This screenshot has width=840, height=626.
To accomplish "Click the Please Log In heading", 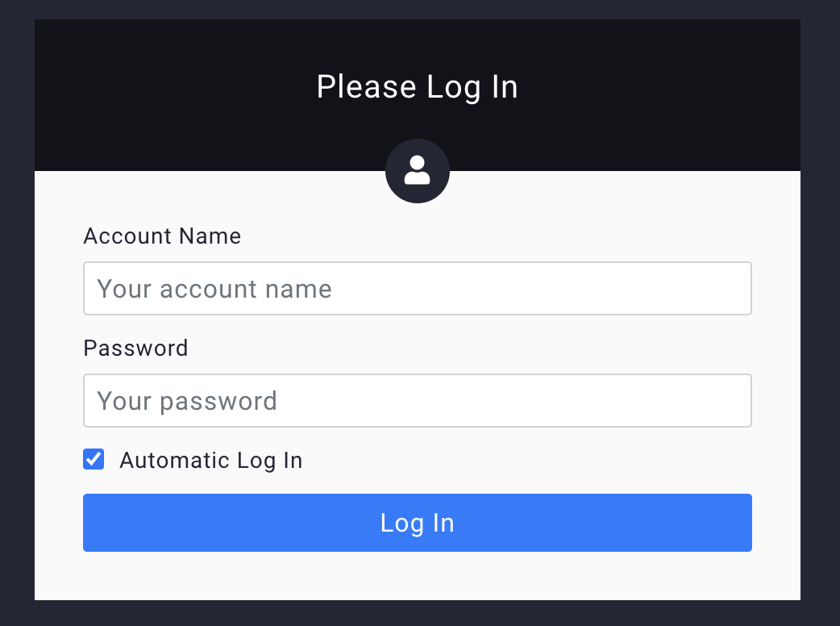I will [418, 87].
